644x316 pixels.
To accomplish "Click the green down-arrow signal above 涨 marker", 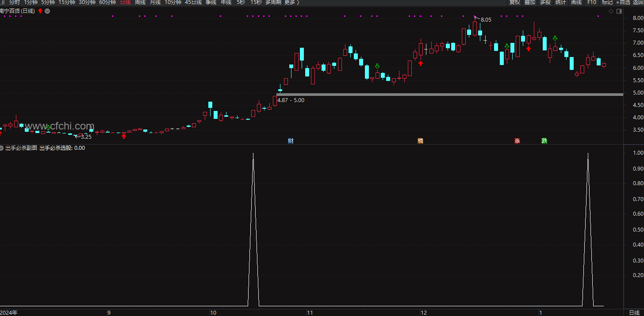I will click(507, 46).
